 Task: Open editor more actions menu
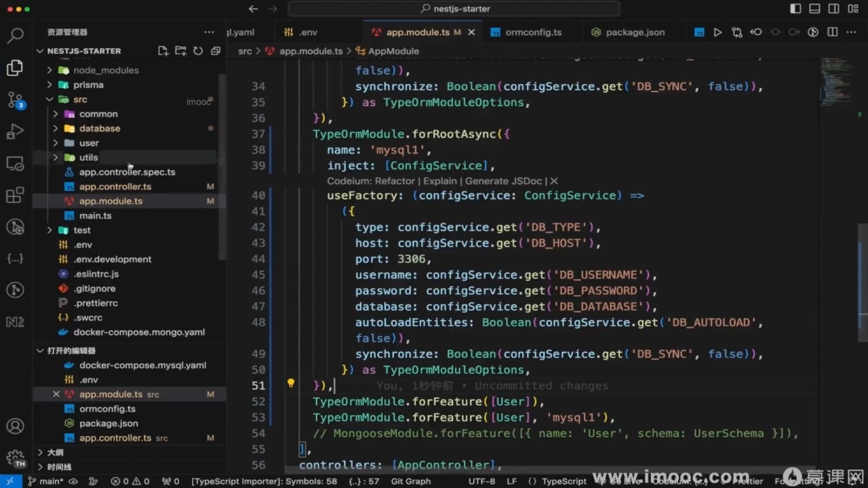pyautogui.click(x=852, y=32)
